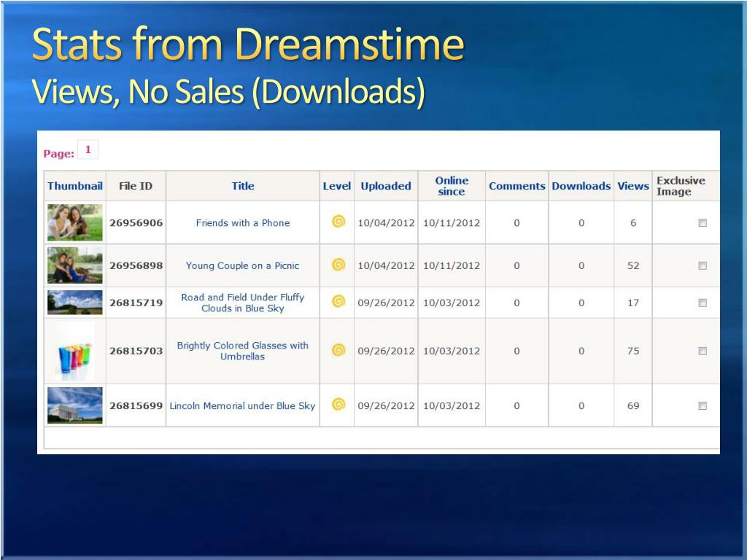Sort table by Views header

click(x=633, y=186)
